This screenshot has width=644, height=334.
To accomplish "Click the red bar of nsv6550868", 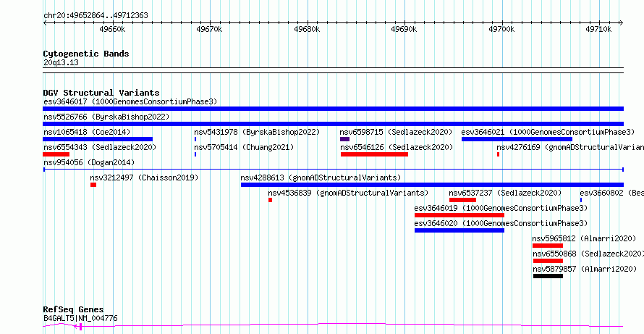I will (548, 261).
